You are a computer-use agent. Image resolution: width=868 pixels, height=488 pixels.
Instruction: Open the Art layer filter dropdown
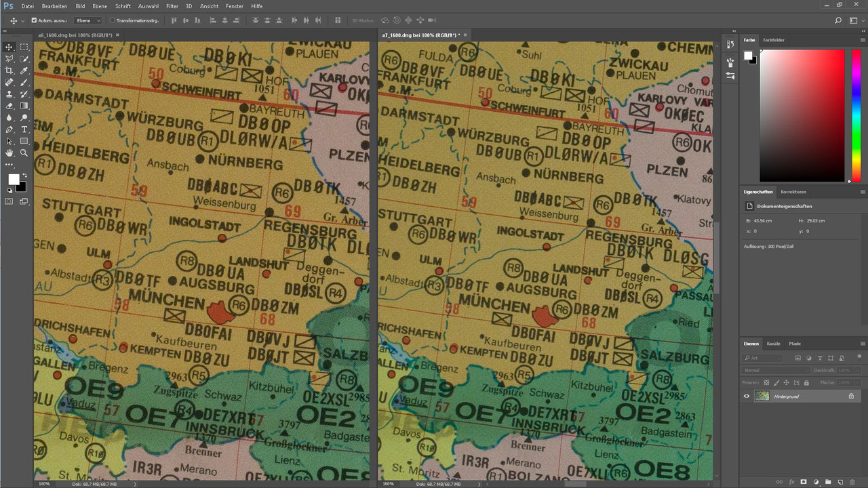coord(762,358)
